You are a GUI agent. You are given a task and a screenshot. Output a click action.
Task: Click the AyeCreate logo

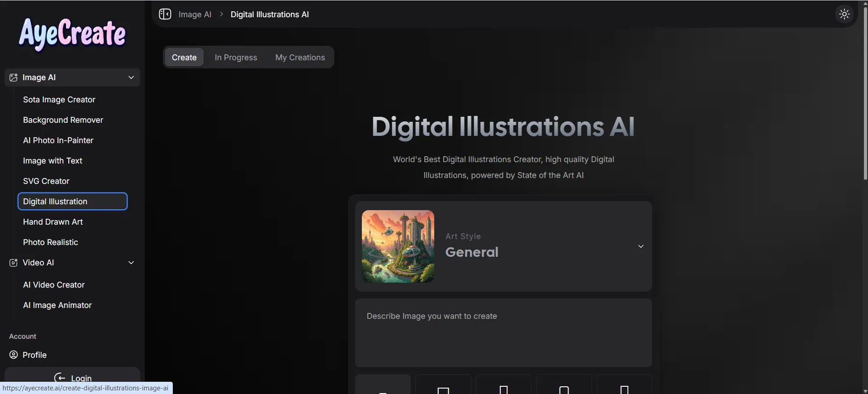coord(72,34)
